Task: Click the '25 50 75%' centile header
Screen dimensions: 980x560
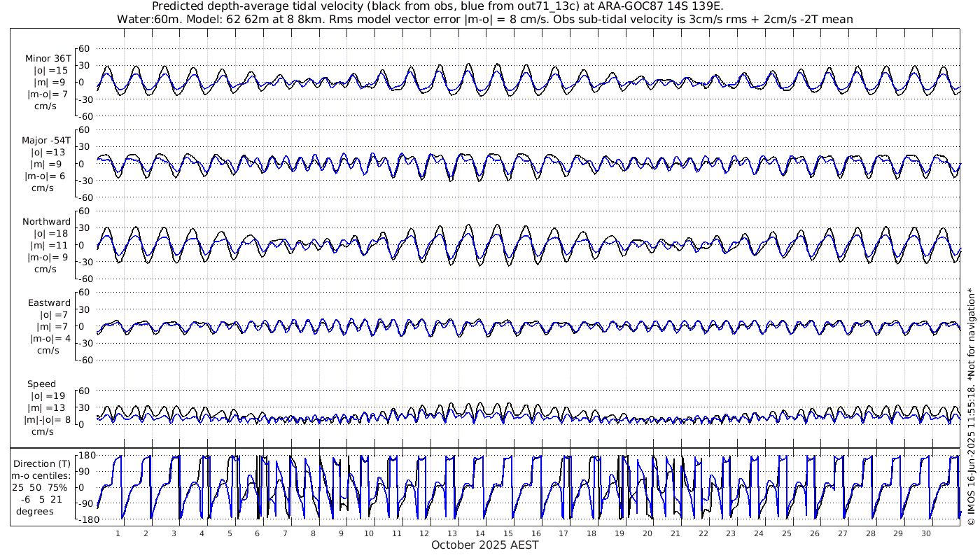Action: pos(39,487)
